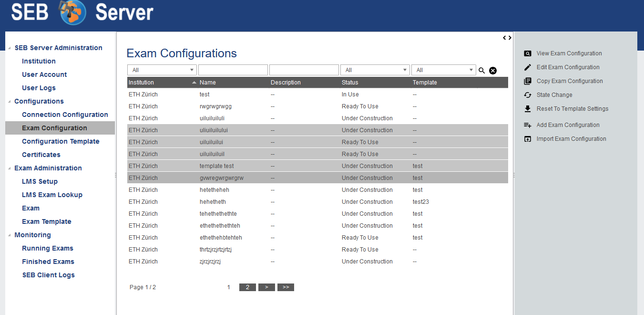Open Running Exams in the sidebar
Viewport: 644px width, 315px height.
click(48, 248)
